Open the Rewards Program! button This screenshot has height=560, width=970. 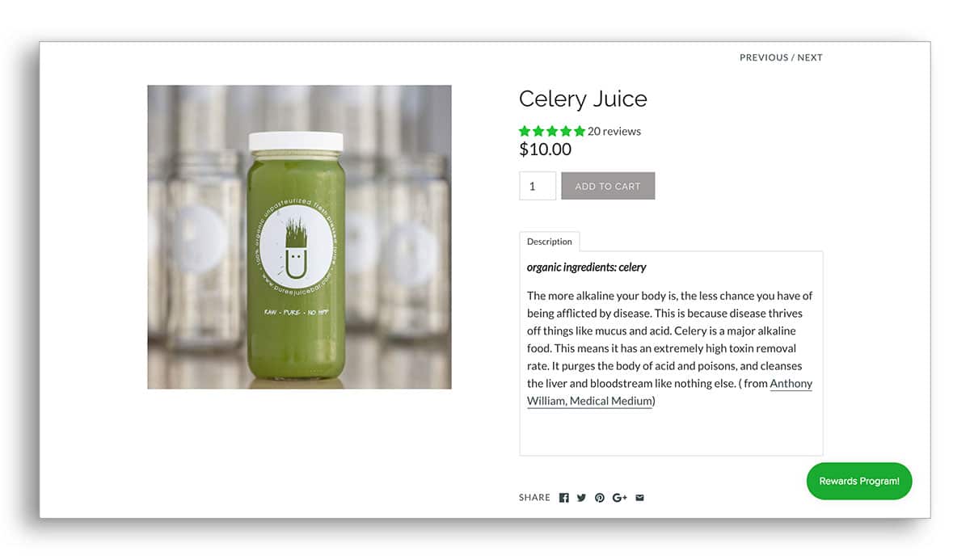tap(859, 481)
